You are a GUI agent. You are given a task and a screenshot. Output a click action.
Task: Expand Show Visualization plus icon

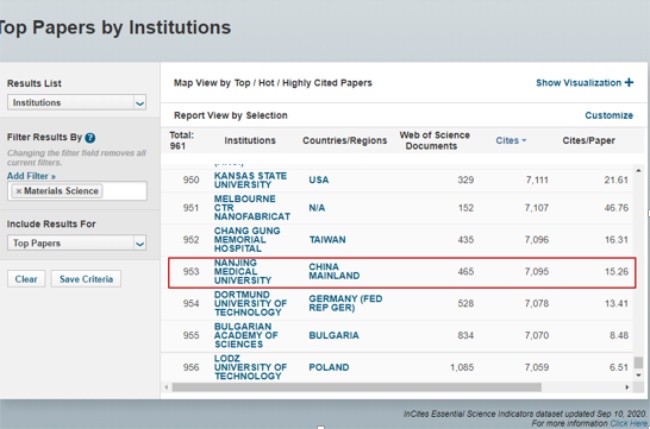(629, 82)
